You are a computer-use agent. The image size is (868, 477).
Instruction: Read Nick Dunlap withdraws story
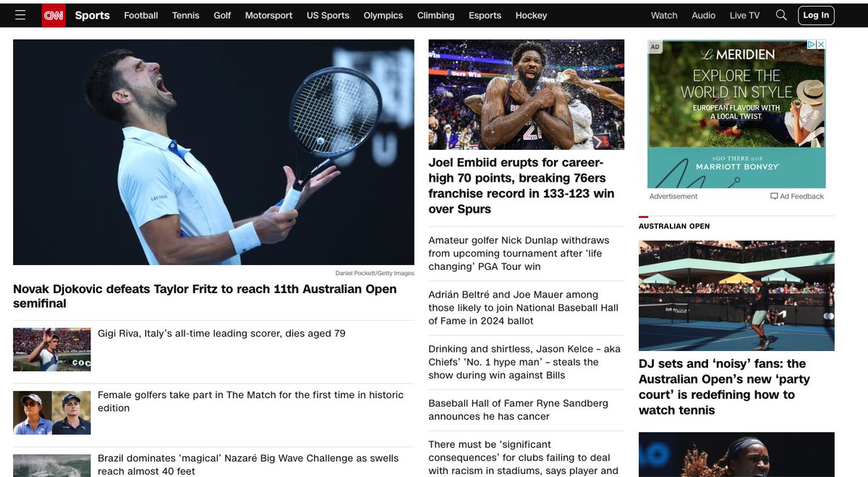519,253
